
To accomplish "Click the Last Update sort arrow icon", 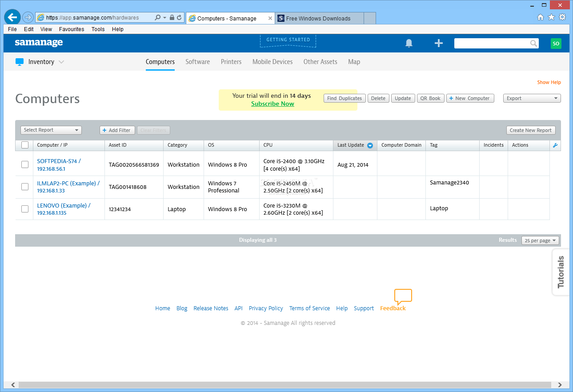I will (370, 145).
